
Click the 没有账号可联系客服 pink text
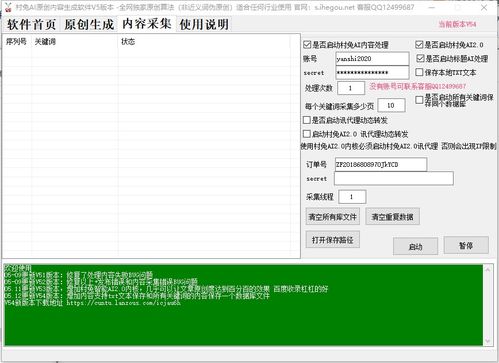(x=417, y=86)
